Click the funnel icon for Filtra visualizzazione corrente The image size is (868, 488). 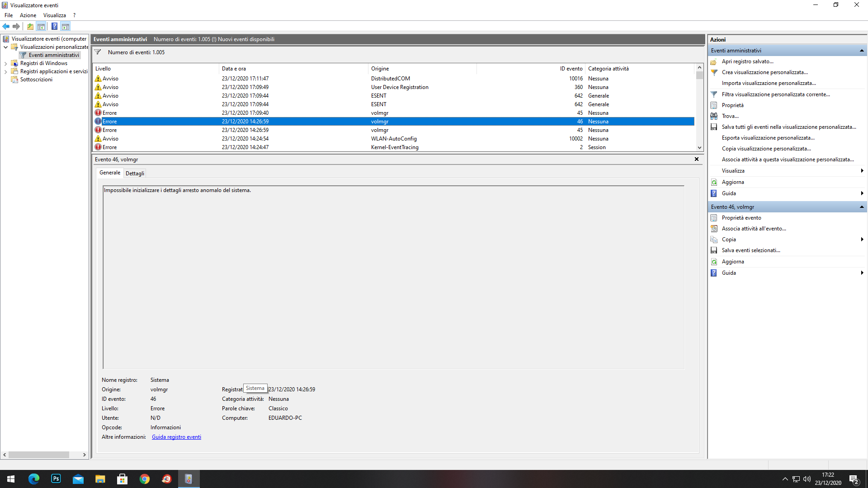[714, 94]
